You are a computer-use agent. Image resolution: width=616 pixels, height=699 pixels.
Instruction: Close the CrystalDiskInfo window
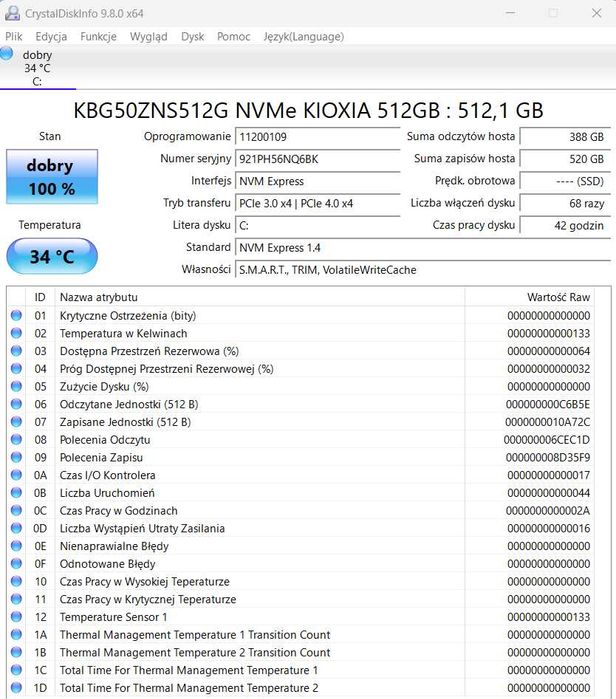pos(596,13)
